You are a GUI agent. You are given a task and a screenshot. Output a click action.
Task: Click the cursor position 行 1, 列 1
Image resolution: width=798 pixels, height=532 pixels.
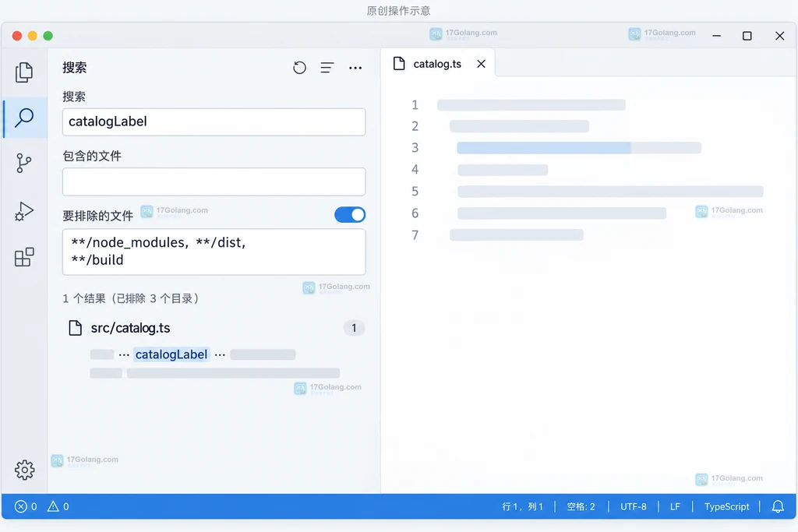(x=522, y=506)
